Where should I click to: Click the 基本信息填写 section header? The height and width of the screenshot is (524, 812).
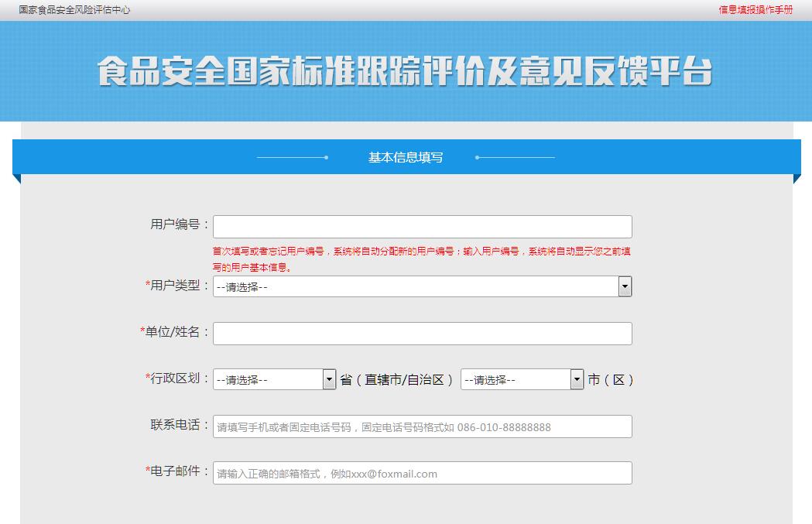point(406,157)
